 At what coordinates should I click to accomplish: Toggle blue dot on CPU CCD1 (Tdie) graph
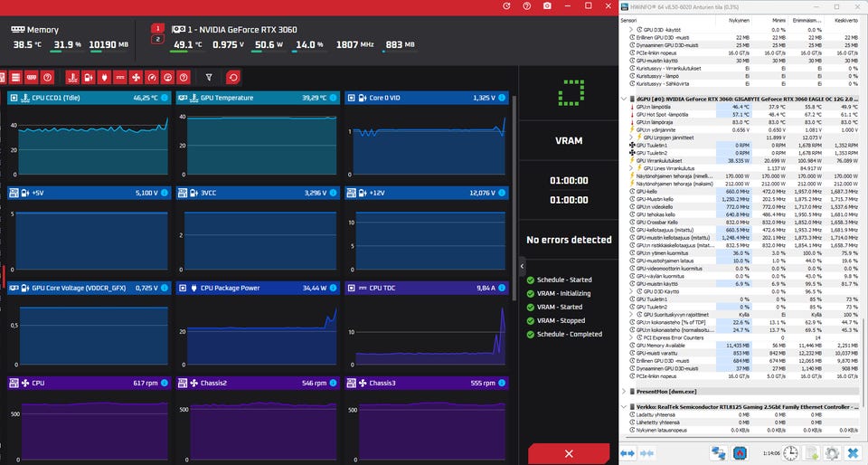pos(165,98)
